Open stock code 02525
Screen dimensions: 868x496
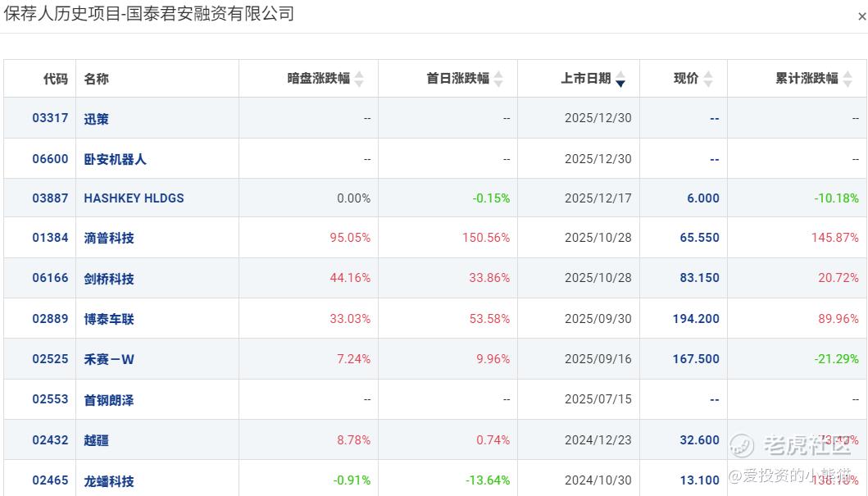[50, 359]
